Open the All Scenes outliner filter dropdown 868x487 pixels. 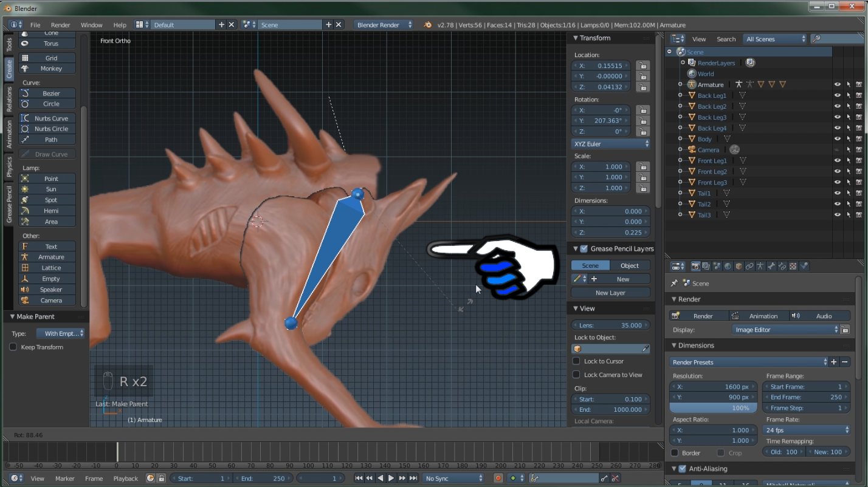point(775,39)
